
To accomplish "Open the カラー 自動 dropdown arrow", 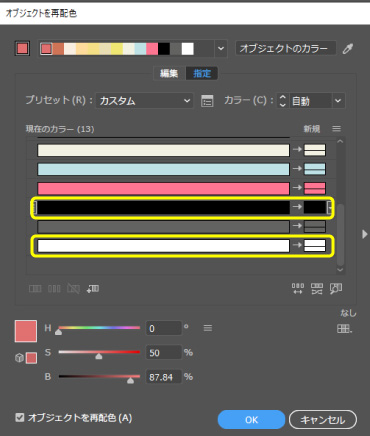I will tap(338, 101).
